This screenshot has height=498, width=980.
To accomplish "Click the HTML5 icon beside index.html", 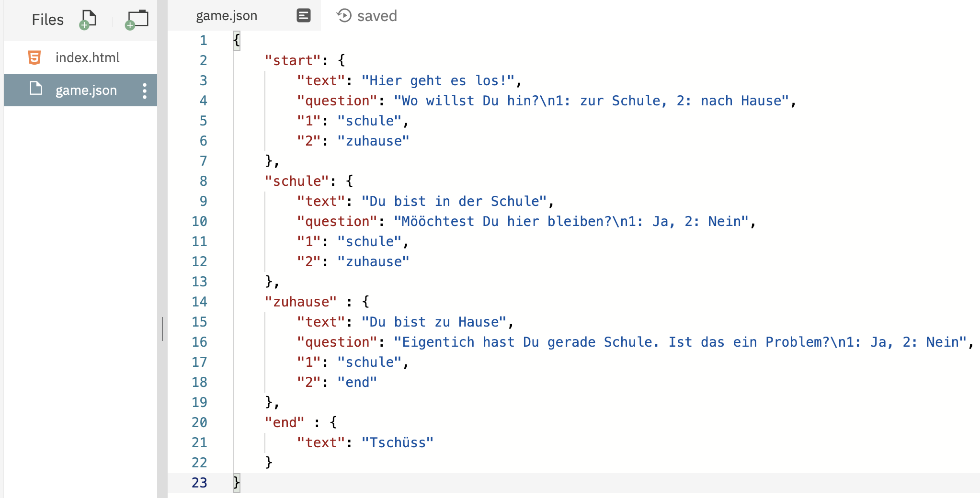I will point(34,57).
